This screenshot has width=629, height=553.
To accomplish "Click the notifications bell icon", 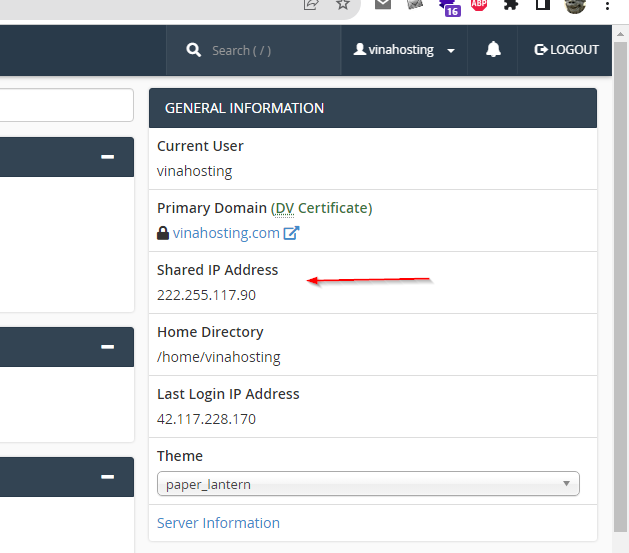I will (493, 50).
